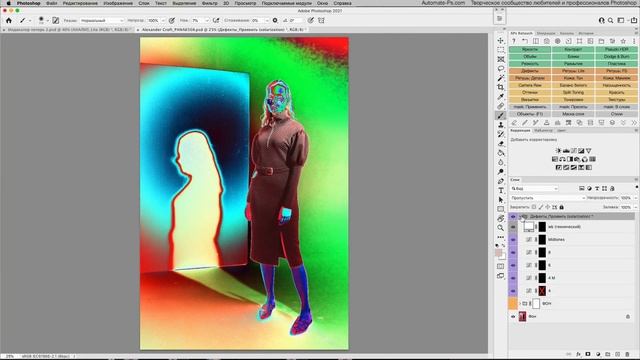The image size is (640, 360).
Task: Open smoothing options gear icon
Action: (275, 20)
